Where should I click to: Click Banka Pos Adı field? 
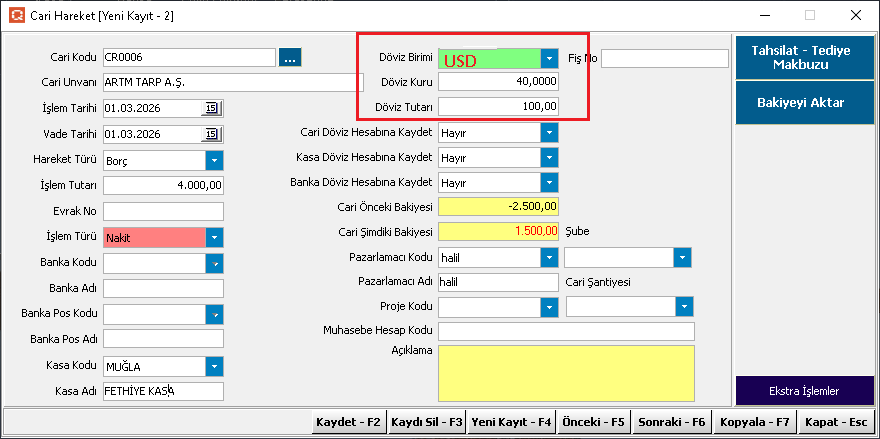pyautogui.click(x=163, y=339)
